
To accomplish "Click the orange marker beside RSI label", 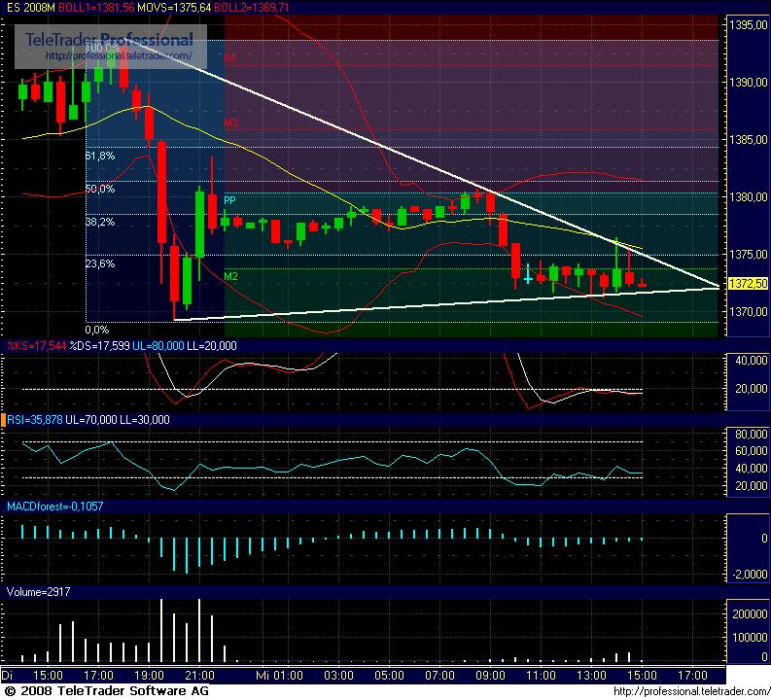I will (x=3, y=420).
